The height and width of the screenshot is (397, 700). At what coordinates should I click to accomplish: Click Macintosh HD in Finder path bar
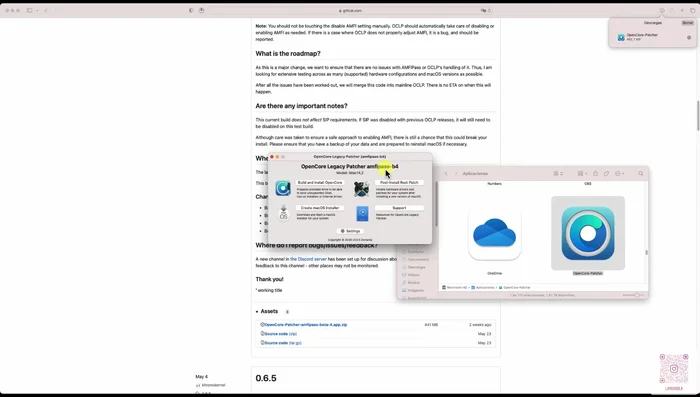[455, 288]
